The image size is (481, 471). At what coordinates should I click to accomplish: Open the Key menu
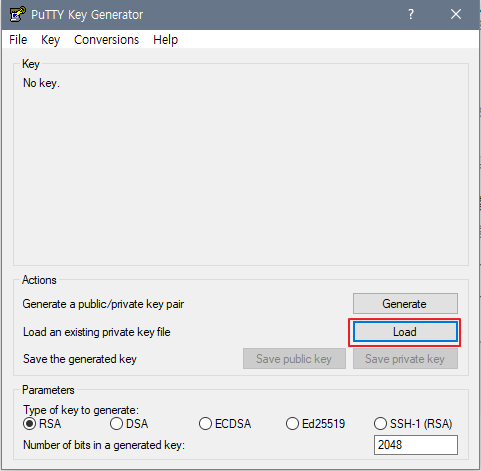coord(50,40)
